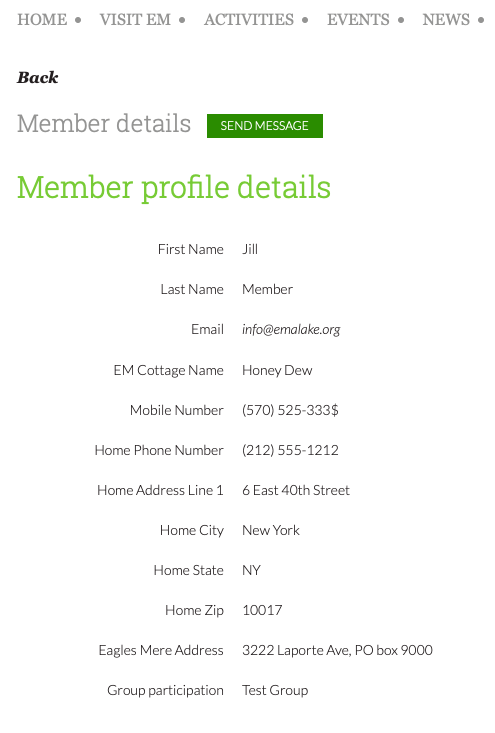Click the Last Name value Member
495x733 pixels.
[267, 289]
